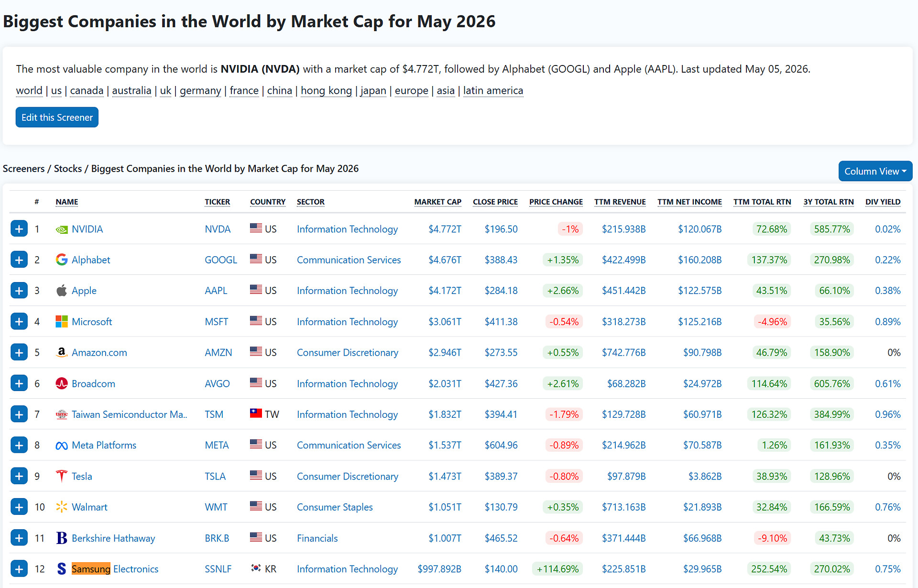Open the asia region link
Screen dimensions: 918x588
click(x=446, y=91)
